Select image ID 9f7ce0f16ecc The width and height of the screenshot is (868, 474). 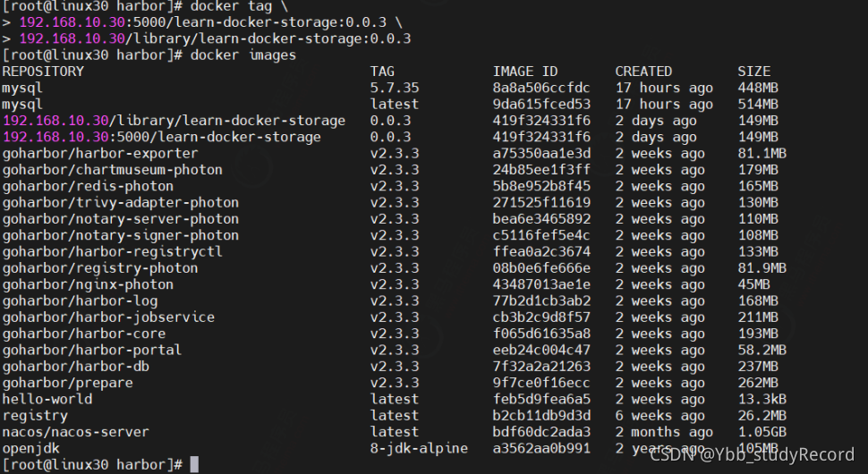click(x=541, y=383)
